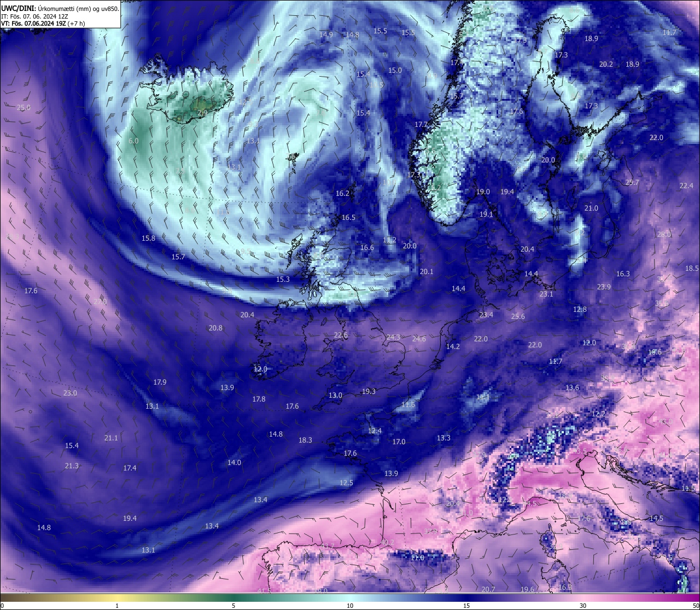Click the 17.9 value label

[x=160, y=382]
